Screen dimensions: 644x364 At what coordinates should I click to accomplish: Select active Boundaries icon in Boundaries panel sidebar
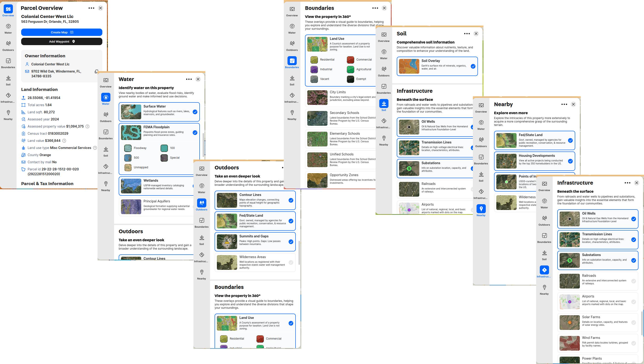[292, 61]
